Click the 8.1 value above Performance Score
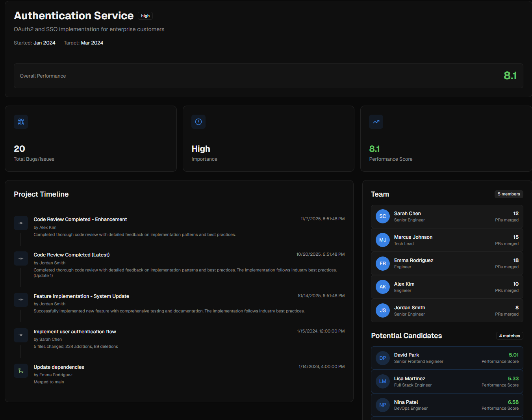This screenshot has width=532, height=420. tap(374, 149)
